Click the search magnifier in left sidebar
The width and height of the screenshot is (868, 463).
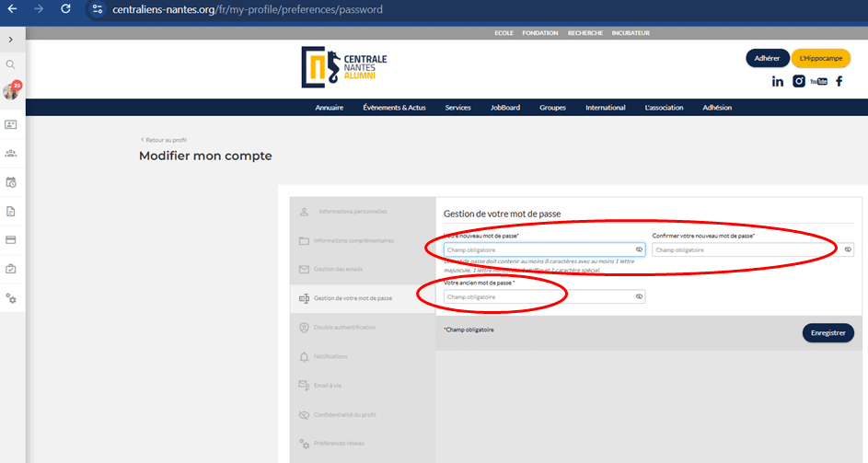point(11,64)
